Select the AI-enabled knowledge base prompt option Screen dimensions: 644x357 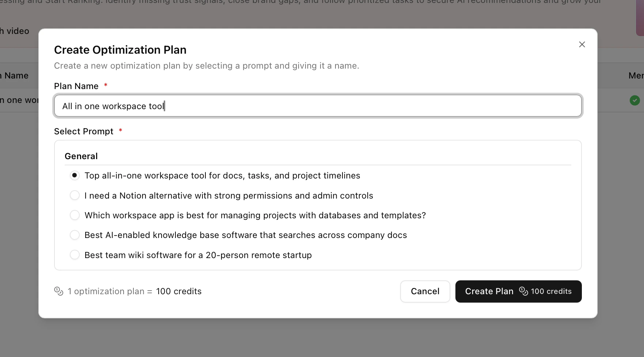[x=75, y=235]
